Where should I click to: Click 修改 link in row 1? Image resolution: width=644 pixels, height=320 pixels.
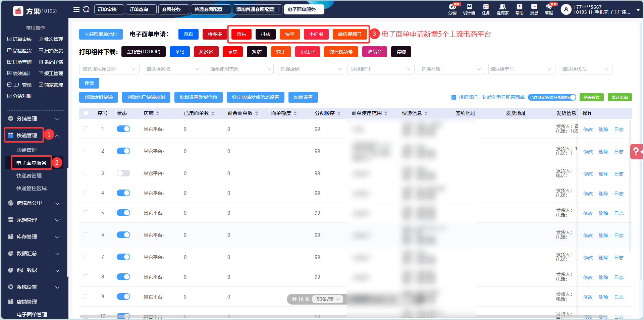tap(588, 129)
